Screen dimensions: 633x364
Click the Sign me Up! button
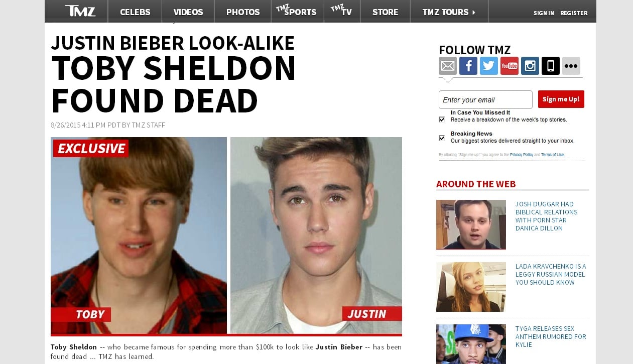coord(561,99)
